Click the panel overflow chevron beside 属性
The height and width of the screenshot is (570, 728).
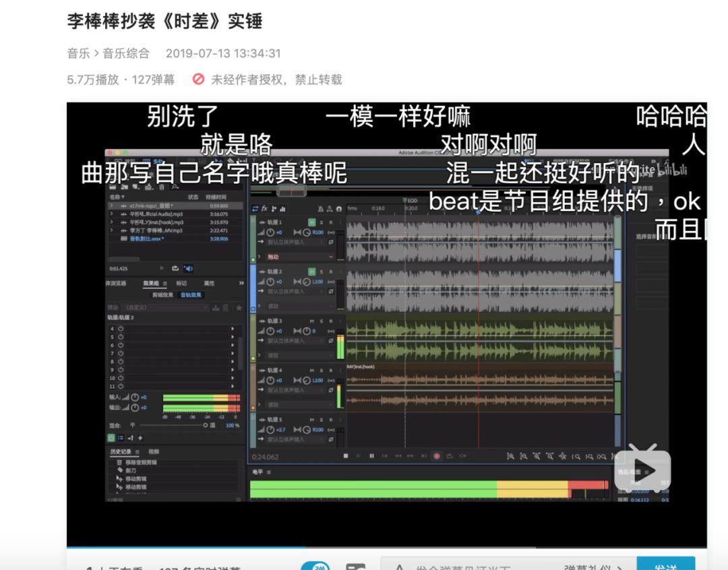point(241,284)
